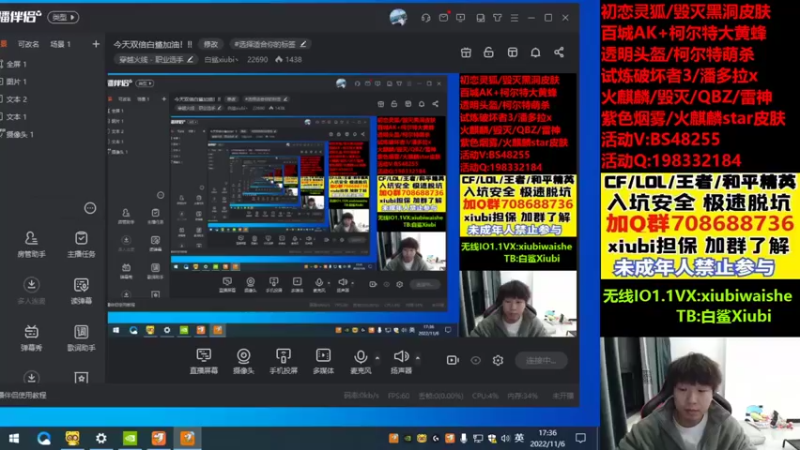
Task: Open the 直播屏幕 screen capture source
Action: [204, 361]
